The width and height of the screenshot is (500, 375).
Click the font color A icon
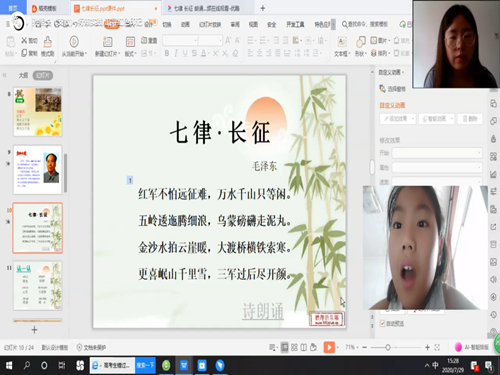(x=203, y=53)
